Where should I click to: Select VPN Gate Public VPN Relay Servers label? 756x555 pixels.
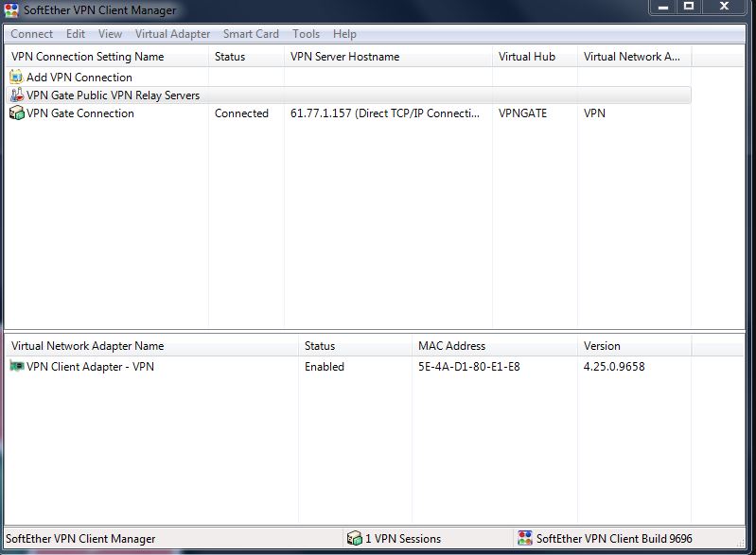pyautogui.click(x=113, y=95)
